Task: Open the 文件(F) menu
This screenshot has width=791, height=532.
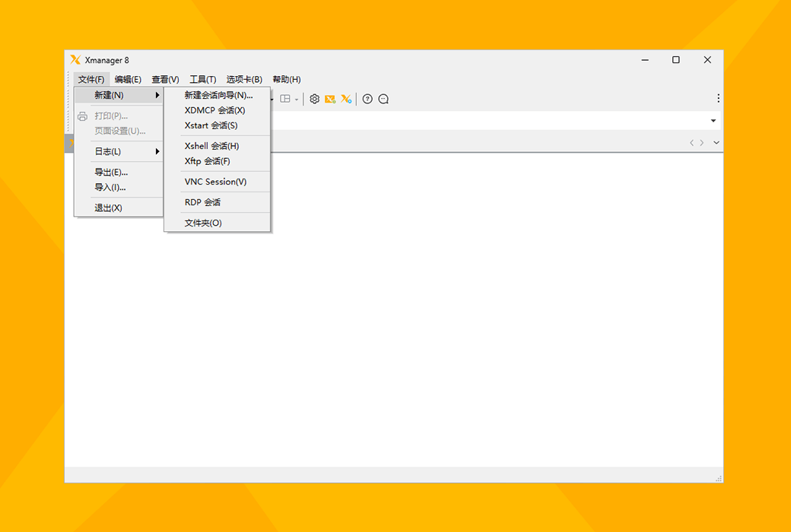Action: 91,79
